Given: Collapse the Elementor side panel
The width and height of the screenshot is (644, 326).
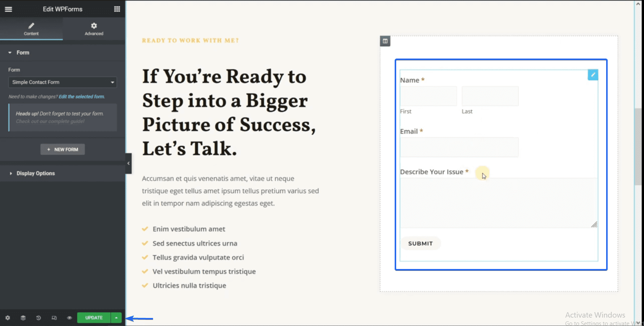Looking at the screenshot, I should tap(128, 163).
